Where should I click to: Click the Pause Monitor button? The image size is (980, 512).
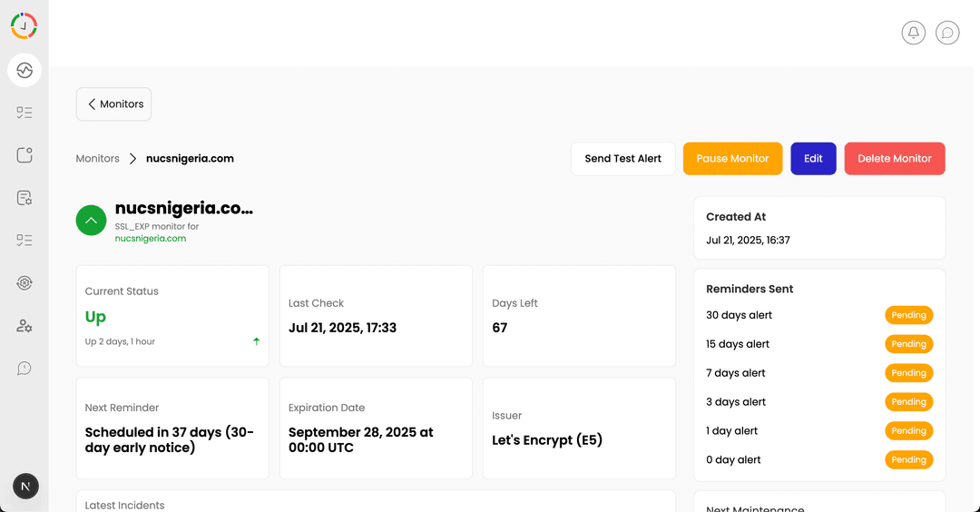click(732, 159)
